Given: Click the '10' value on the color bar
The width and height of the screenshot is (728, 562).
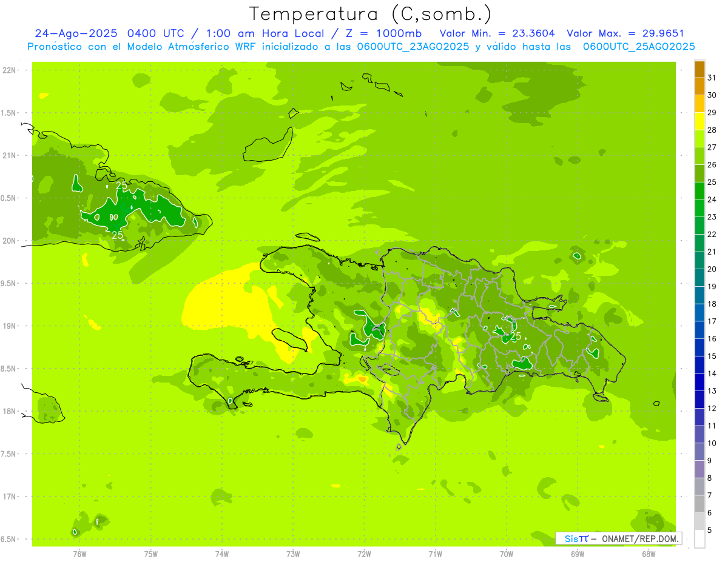Looking at the screenshot, I should point(712,443).
